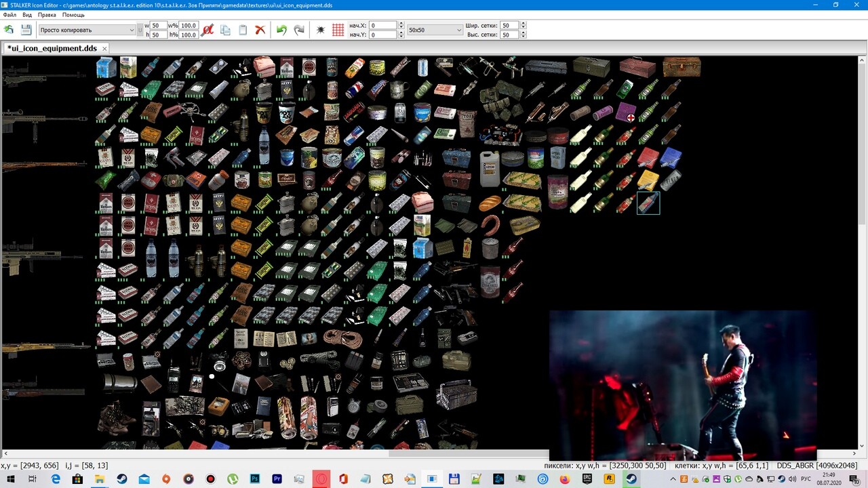The height and width of the screenshot is (488, 868).
Task: Expand the 50x50 grid size dropdown
Action: (435, 30)
